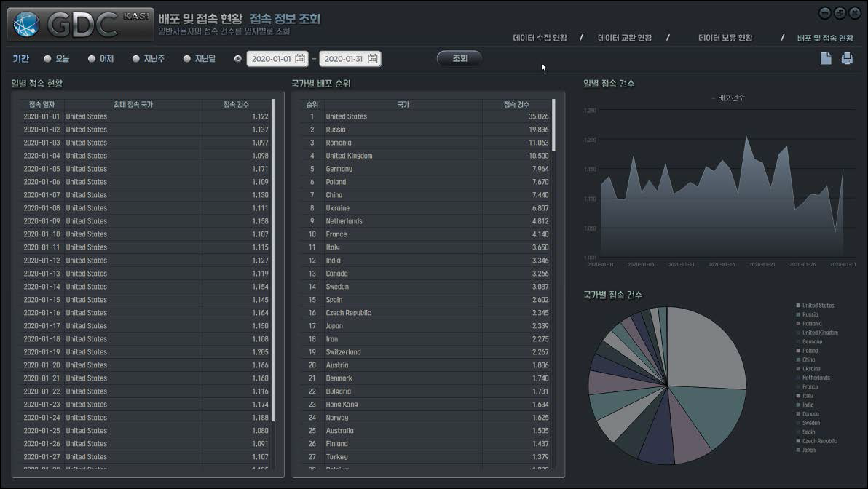The height and width of the screenshot is (489, 868).
Task: Open the 데이터 수집 현황 menu
Action: [540, 38]
